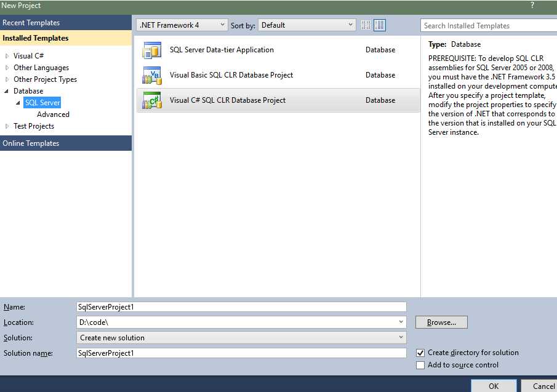Select the SQL Server tree item
Viewport: 557px width, 392px height.
(x=42, y=103)
